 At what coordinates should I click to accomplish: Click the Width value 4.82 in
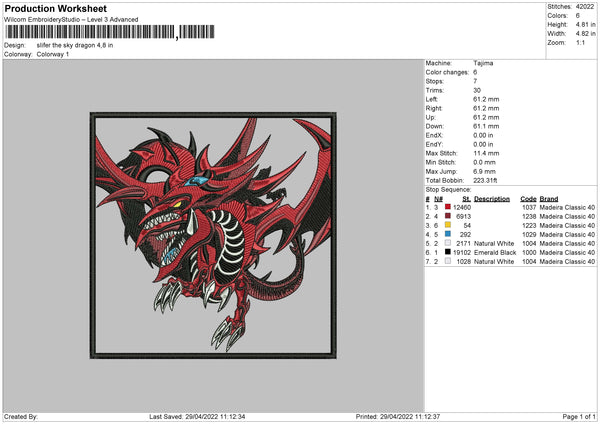click(x=585, y=34)
